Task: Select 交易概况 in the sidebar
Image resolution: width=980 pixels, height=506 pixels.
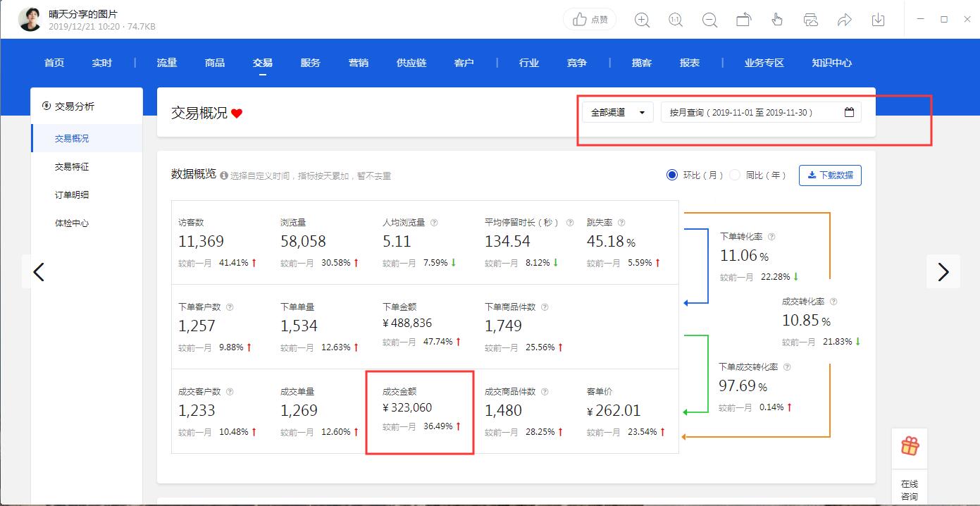Action: 87,138
